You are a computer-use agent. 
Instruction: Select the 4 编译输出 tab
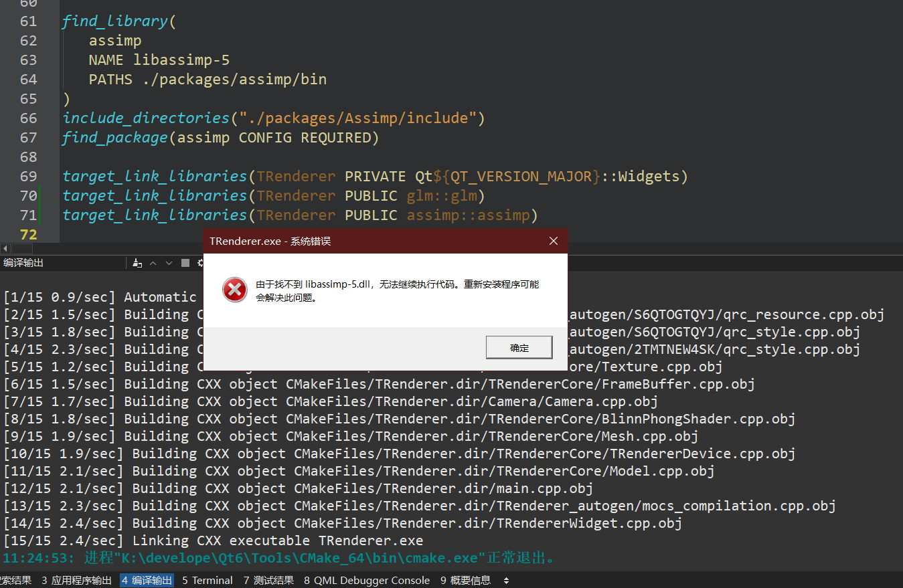(x=147, y=580)
